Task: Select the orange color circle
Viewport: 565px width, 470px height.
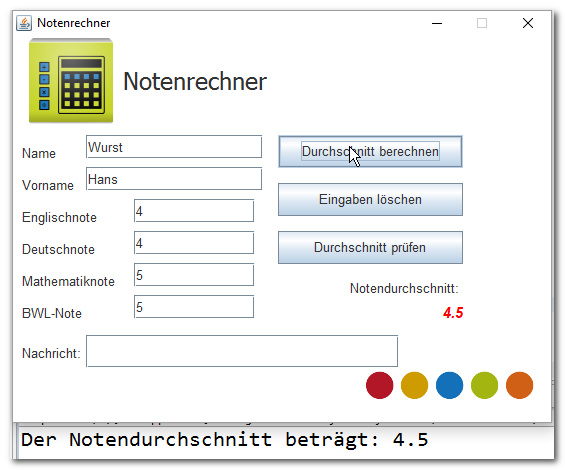Action: [519, 385]
